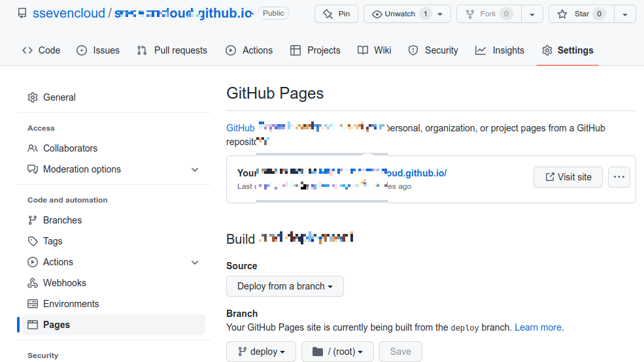Go to the Security tab
The image size is (644, 362).
click(x=433, y=50)
